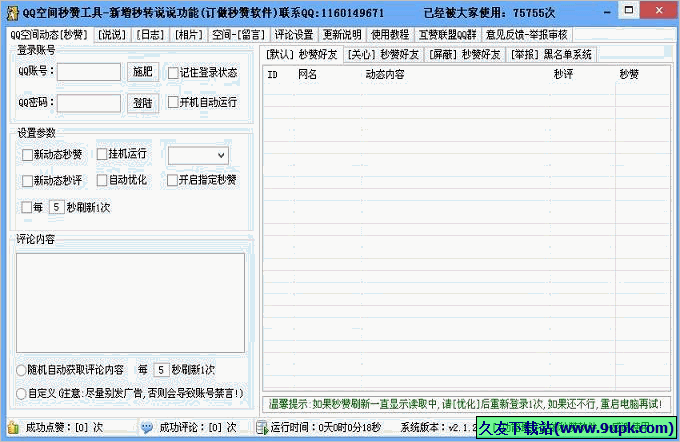Select the [默认] 秒赞好友 tab

pos(302,55)
